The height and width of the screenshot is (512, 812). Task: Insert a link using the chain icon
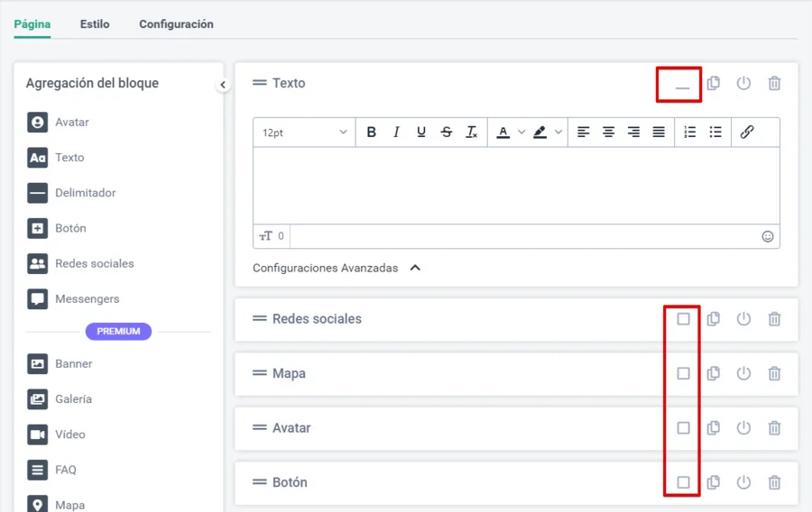click(747, 133)
